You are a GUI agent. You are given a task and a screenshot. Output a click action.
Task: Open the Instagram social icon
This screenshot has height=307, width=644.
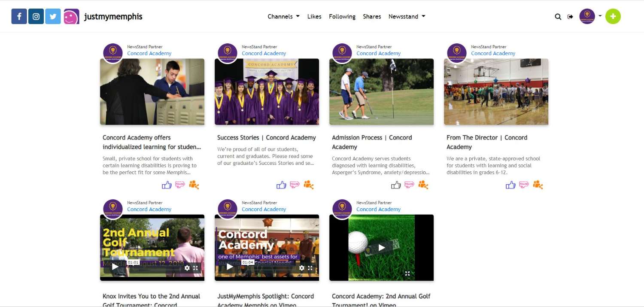[x=36, y=17]
